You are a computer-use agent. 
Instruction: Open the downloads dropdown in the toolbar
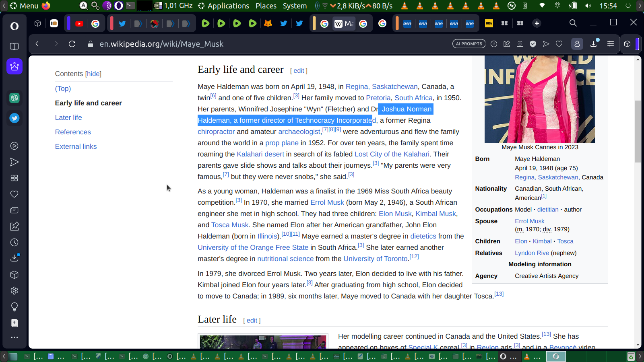(x=594, y=44)
